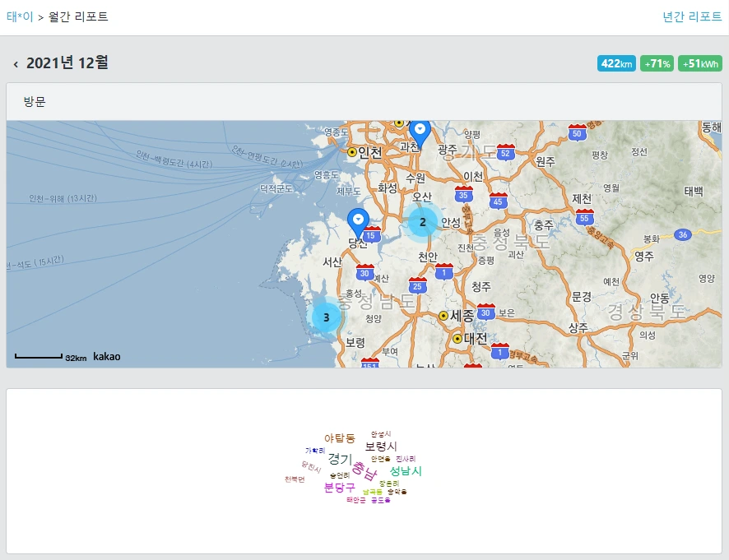729x560 pixels.
Task: Click the 문경 label on the map
Action: click(x=581, y=297)
